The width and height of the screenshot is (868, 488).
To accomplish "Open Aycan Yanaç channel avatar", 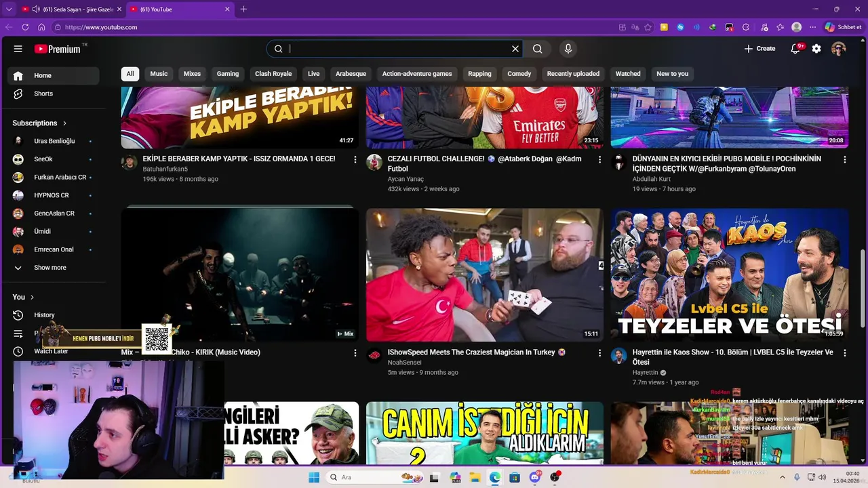I will point(374,163).
